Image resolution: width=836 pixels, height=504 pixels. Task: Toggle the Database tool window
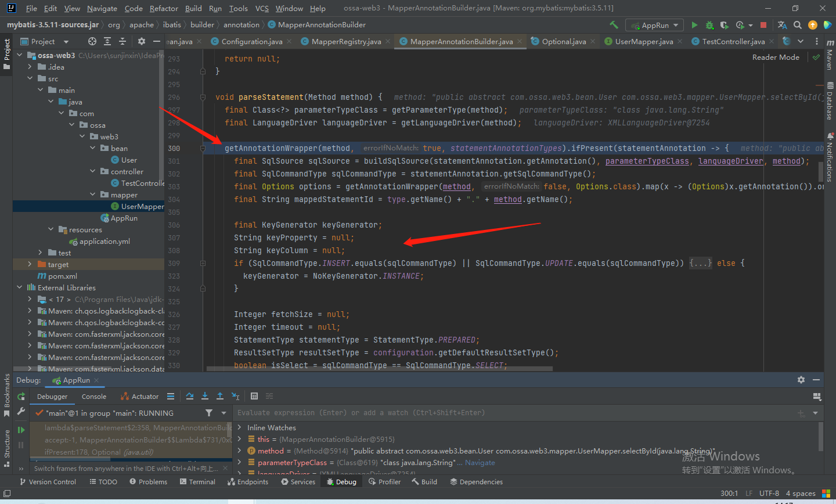pyautogui.click(x=830, y=102)
